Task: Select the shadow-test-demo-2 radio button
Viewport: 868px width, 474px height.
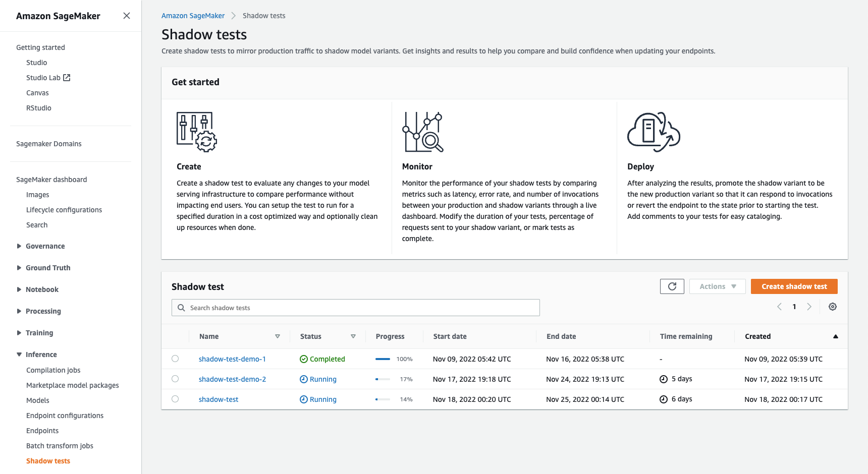Action: coord(175,379)
